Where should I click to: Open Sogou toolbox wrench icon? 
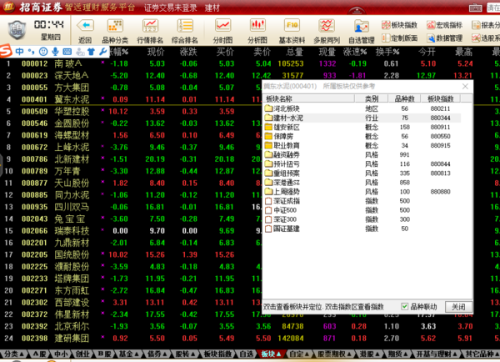point(103,51)
